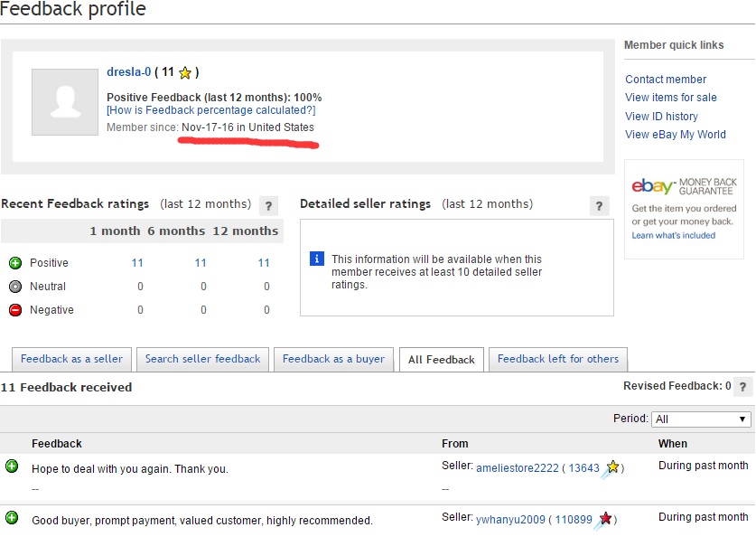The height and width of the screenshot is (537, 756).
Task: Open the Period dropdown
Action: point(701,419)
